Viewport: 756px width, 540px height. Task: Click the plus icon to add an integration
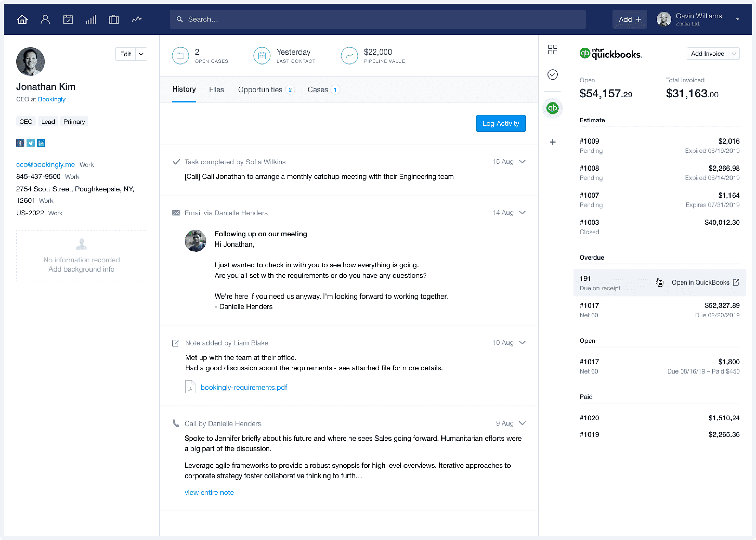tap(553, 142)
